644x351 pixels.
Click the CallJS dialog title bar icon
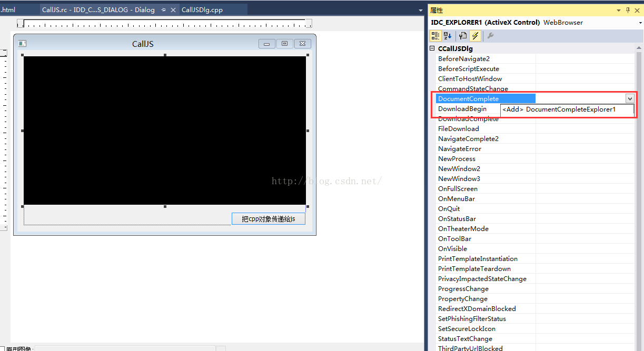(x=22, y=44)
